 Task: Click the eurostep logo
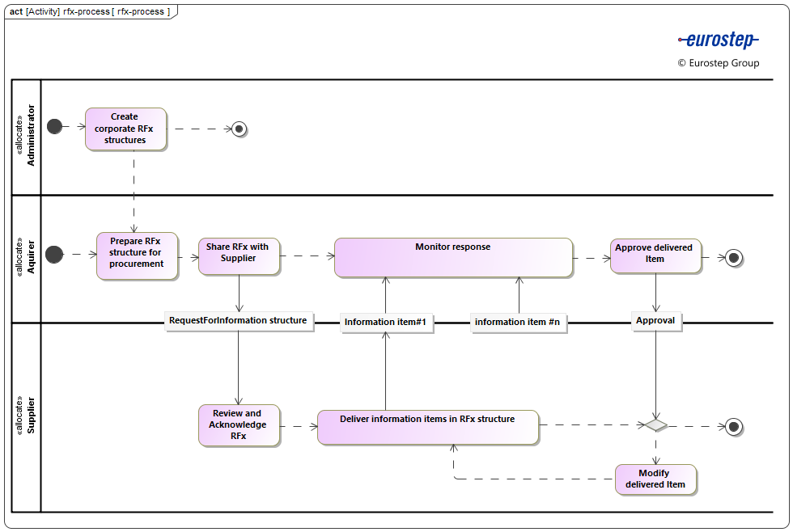coord(718,39)
